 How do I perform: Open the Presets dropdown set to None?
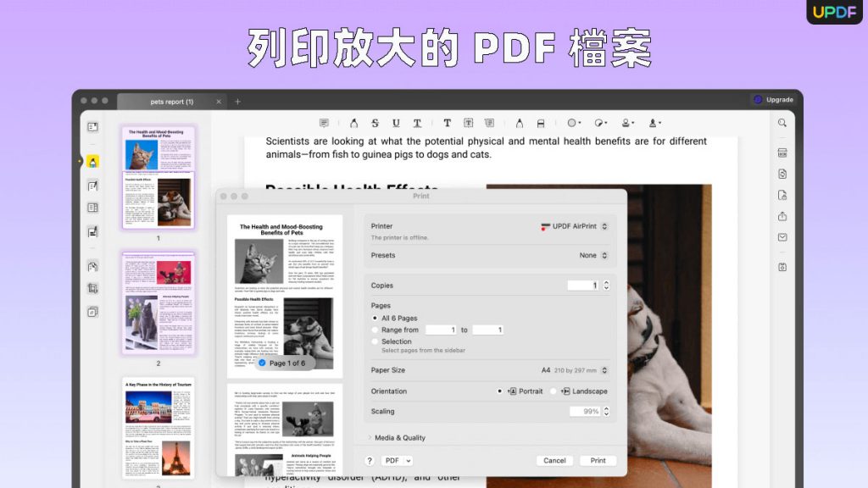[x=593, y=255]
